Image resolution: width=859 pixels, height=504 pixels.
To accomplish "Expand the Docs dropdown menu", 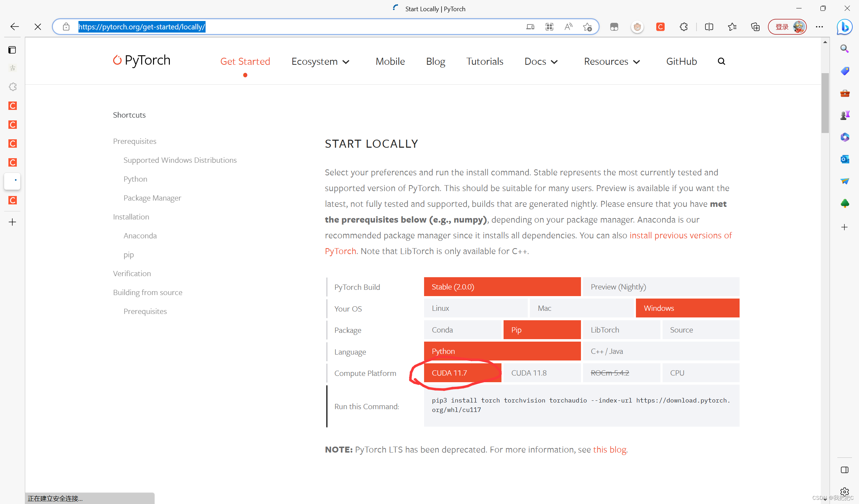I will (x=541, y=61).
